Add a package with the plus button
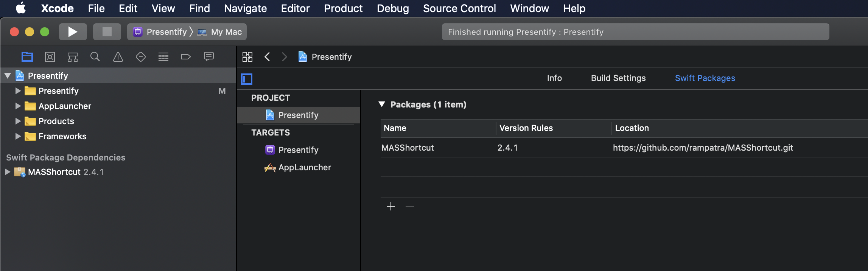Viewport: 868px width, 271px height. 391,206
